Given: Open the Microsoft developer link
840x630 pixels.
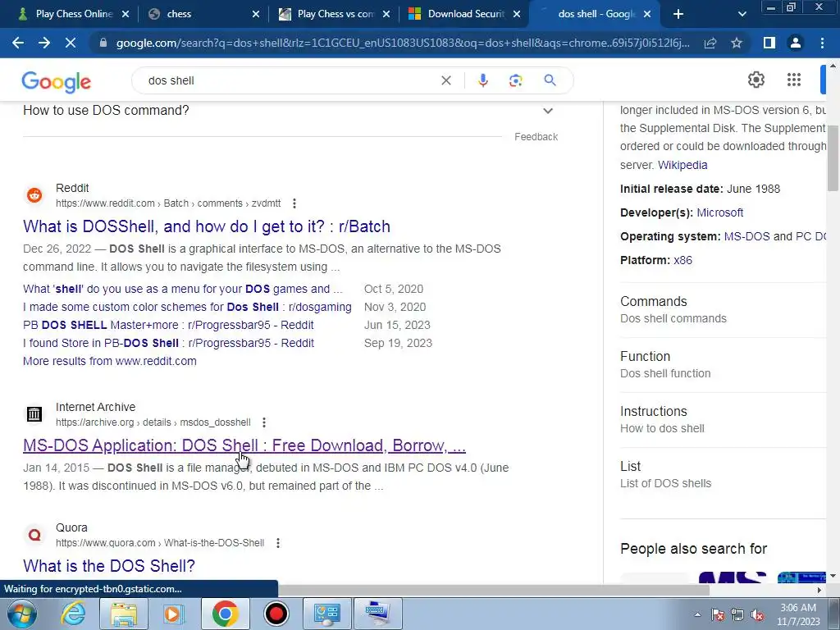Looking at the screenshot, I should pyautogui.click(x=719, y=212).
